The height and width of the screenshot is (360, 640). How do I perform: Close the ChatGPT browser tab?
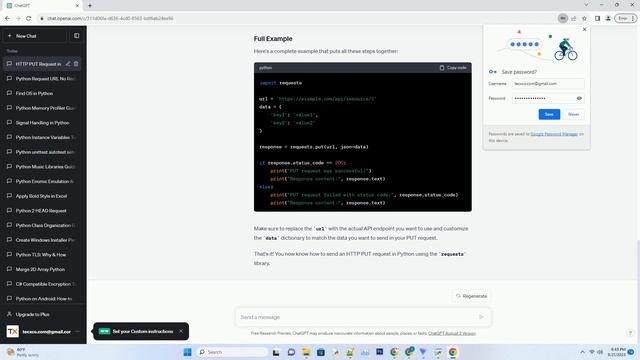click(77, 6)
